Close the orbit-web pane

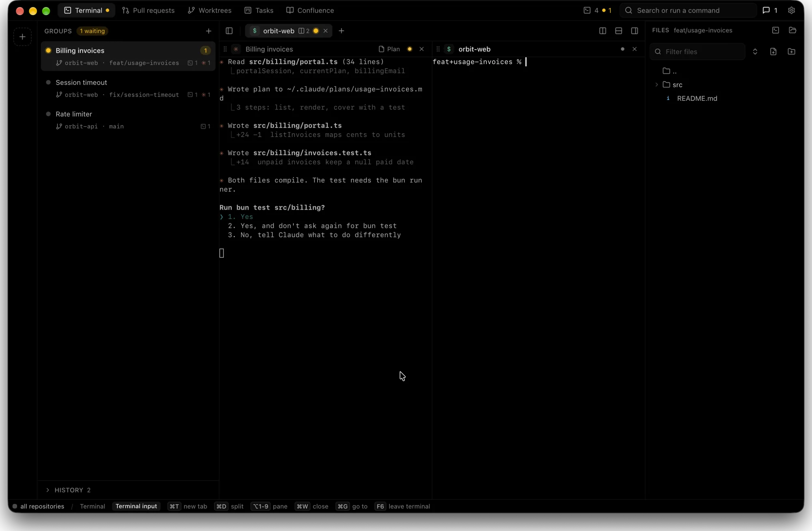tap(635, 49)
